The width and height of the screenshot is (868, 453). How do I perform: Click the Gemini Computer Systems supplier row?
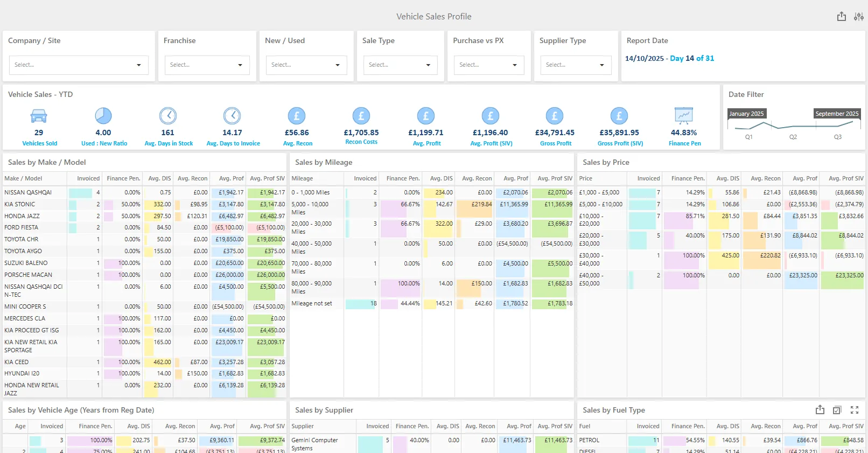pyautogui.click(x=432, y=444)
